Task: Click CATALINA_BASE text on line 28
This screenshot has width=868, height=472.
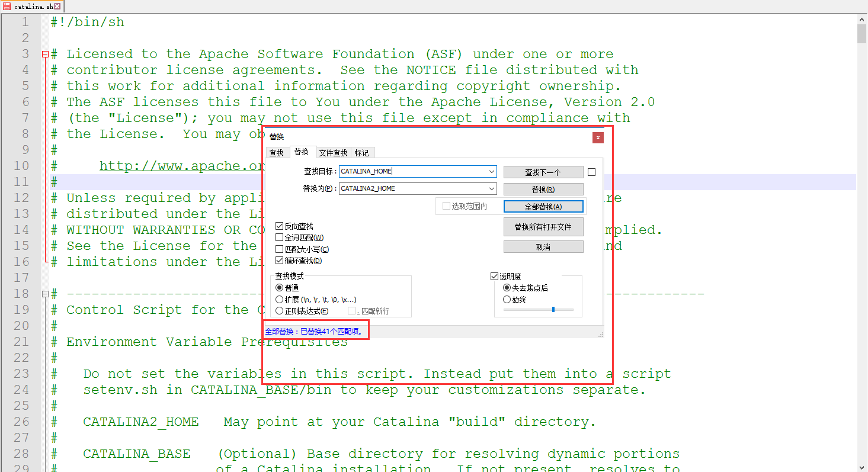Action: pos(137,454)
